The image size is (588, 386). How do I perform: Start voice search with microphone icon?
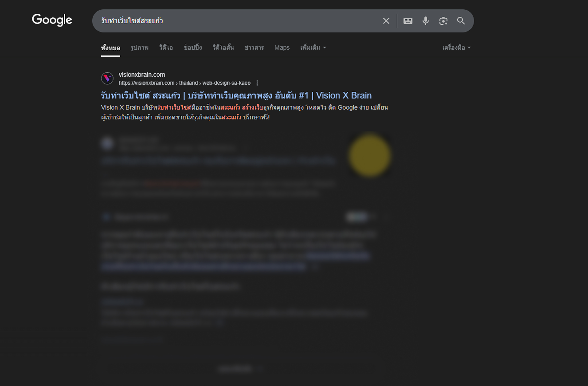426,21
